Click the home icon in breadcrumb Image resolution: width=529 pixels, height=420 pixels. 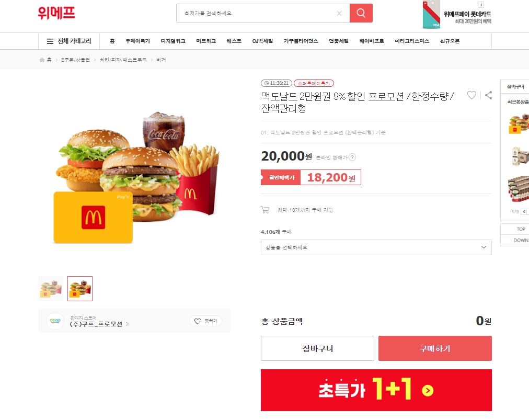point(42,60)
